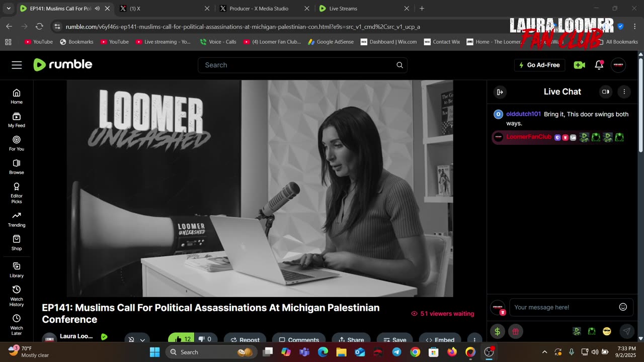Send the chat message with arrow icon
644x362 pixels.
coord(626,331)
